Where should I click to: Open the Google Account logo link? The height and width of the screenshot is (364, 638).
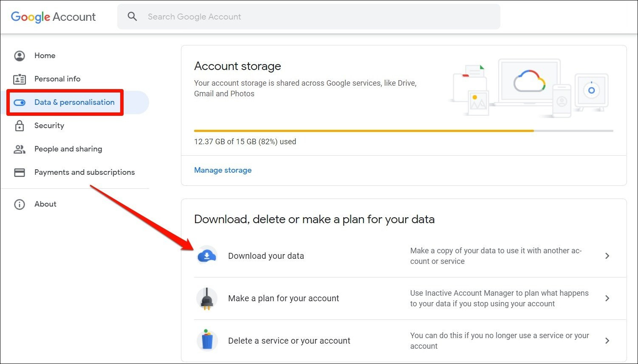[x=53, y=17]
